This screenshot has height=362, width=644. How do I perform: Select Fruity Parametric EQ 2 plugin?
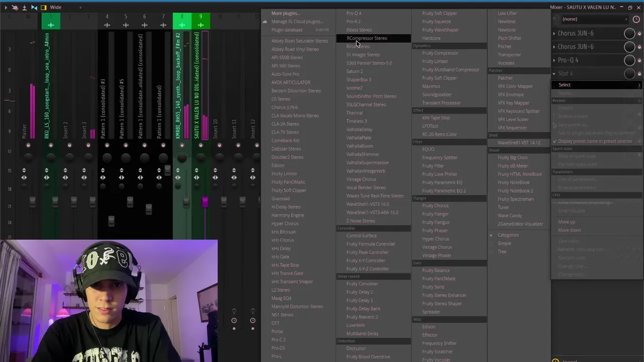point(444,191)
